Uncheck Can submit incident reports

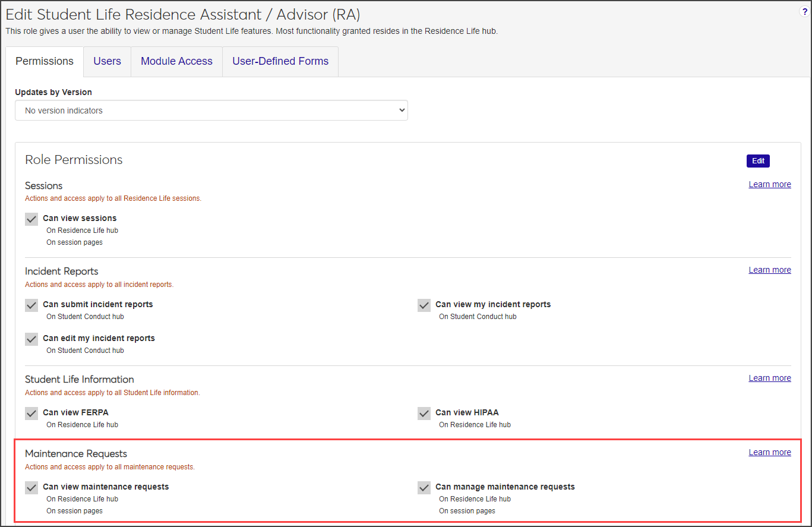(x=32, y=305)
